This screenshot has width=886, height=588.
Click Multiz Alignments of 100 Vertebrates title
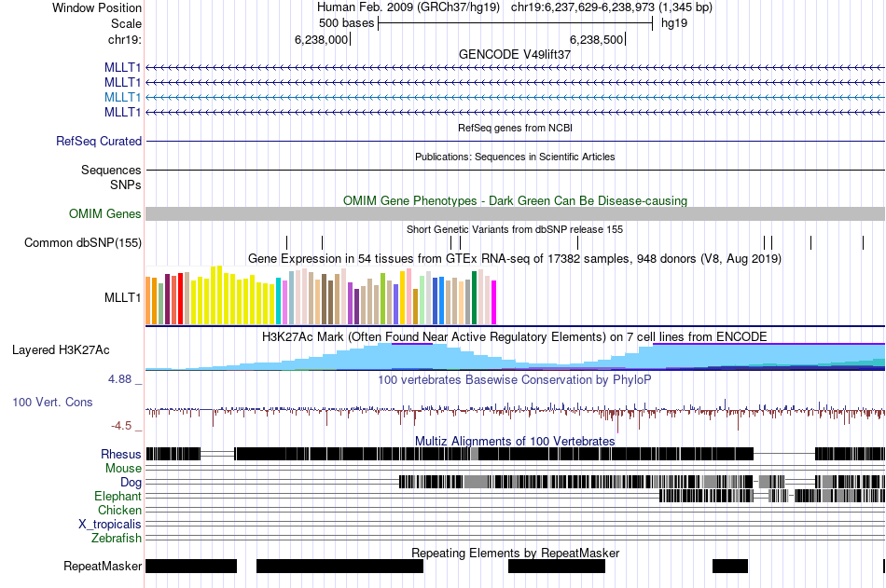tap(515, 441)
